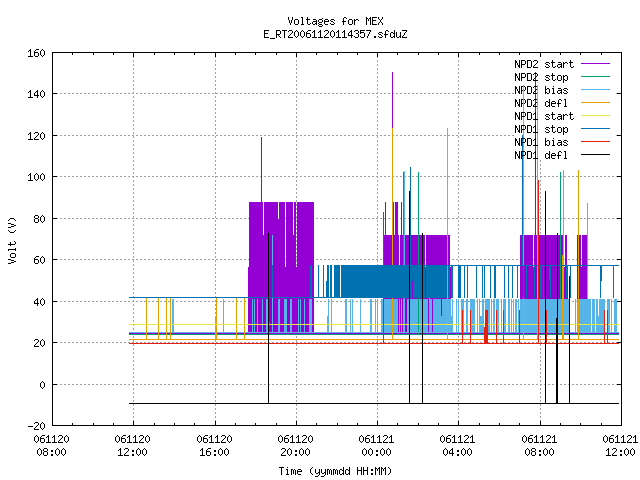Click the x-axis label 061120 08:00
Image resolution: width=640 pixels, height=480 pixels.
(x=51, y=446)
